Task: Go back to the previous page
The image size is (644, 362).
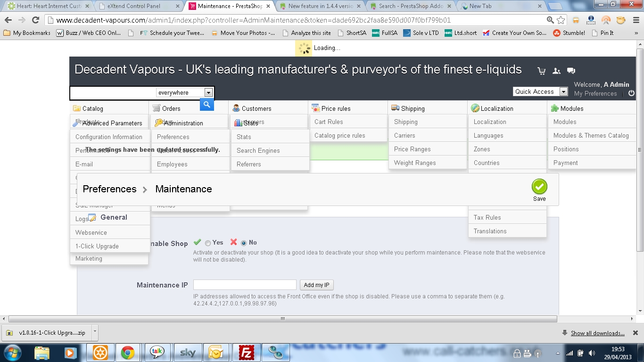Action: click(8, 20)
